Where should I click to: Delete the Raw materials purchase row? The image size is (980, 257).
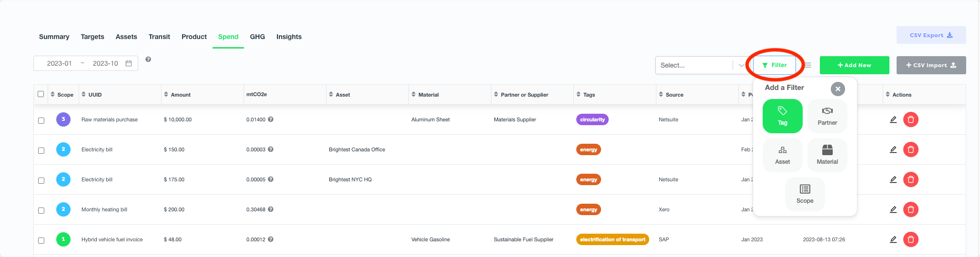click(x=910, y=119)
